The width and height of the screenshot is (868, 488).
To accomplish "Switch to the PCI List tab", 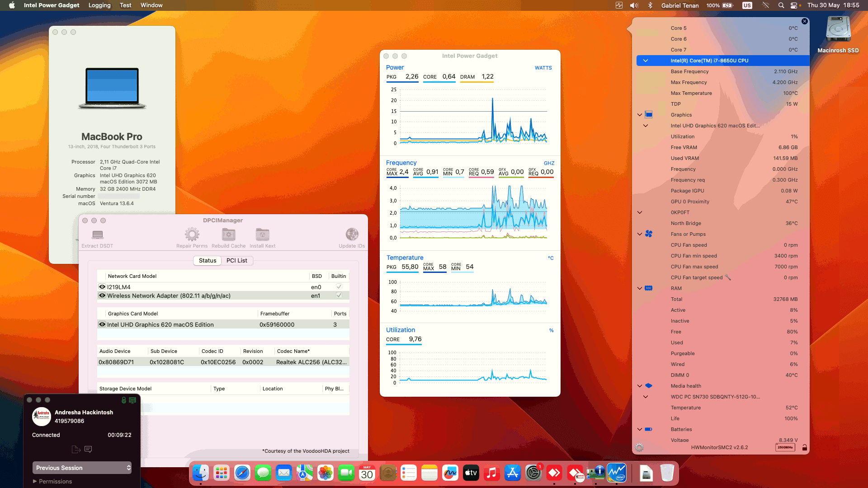I will tap(237, 260).
